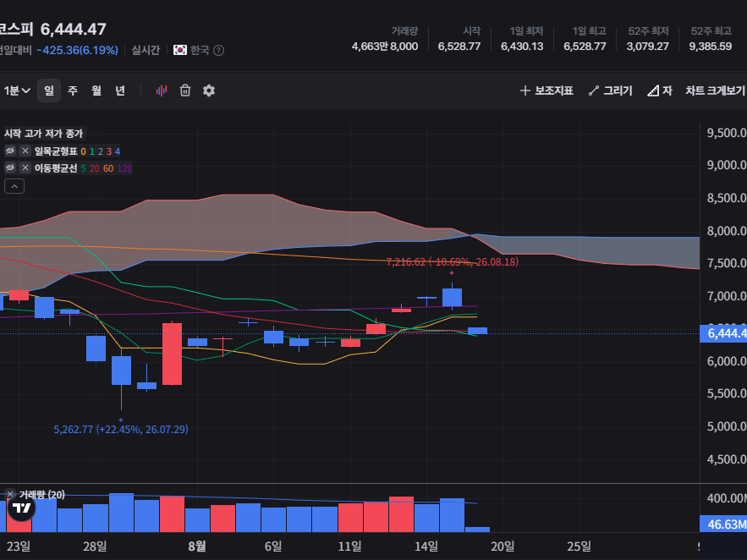Remove the 거래량 (20) volume indicator
This screenshot has width=747, height=560.
10,494
